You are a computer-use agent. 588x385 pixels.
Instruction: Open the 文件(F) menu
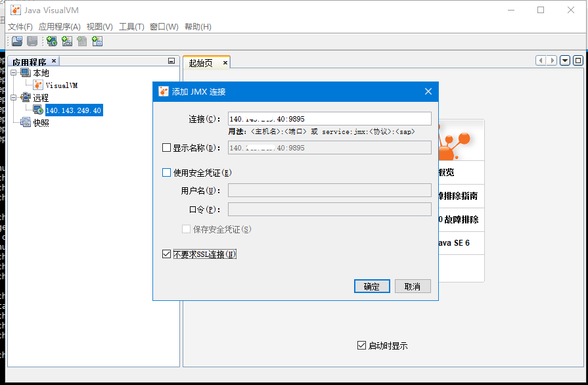tap(20, 27)
